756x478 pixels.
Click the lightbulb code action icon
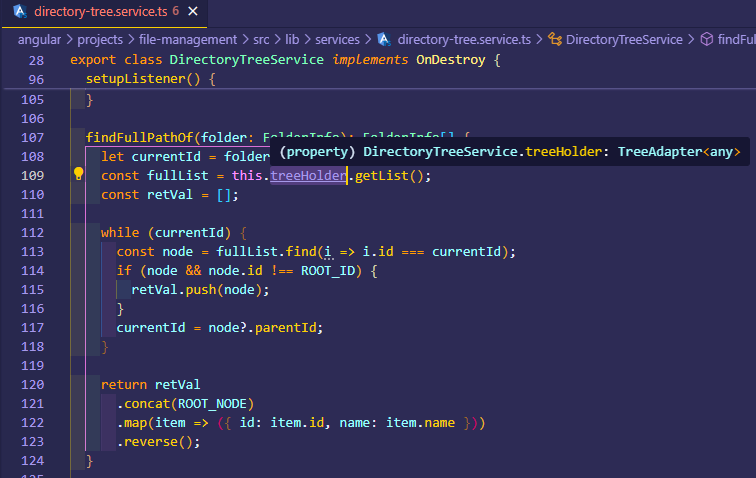[78, 175]
